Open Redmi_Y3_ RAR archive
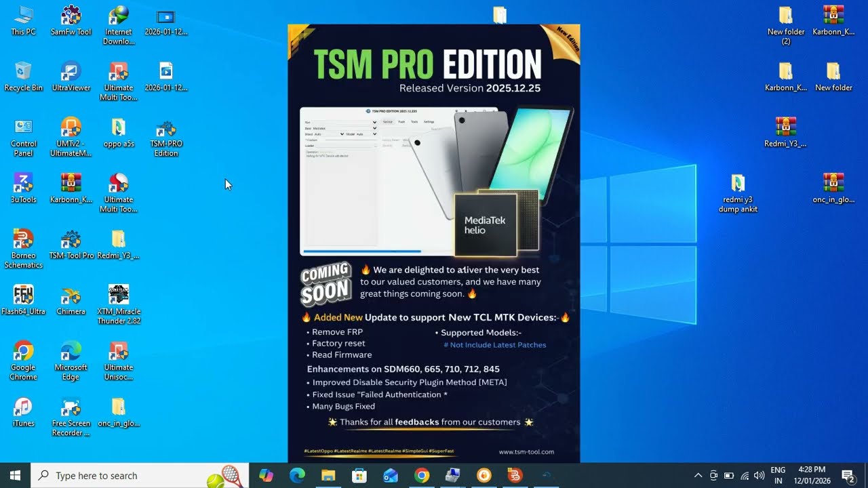Screen dimensions: 868x488 (785, 132)
